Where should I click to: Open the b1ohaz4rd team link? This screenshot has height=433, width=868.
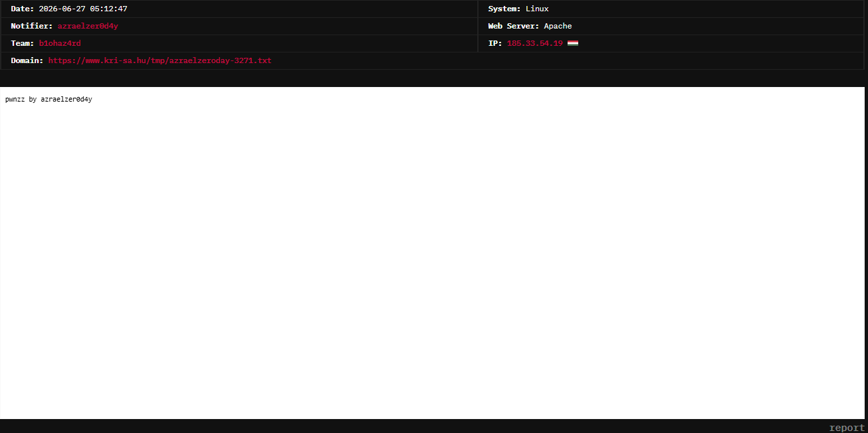(x=60, y=43)
